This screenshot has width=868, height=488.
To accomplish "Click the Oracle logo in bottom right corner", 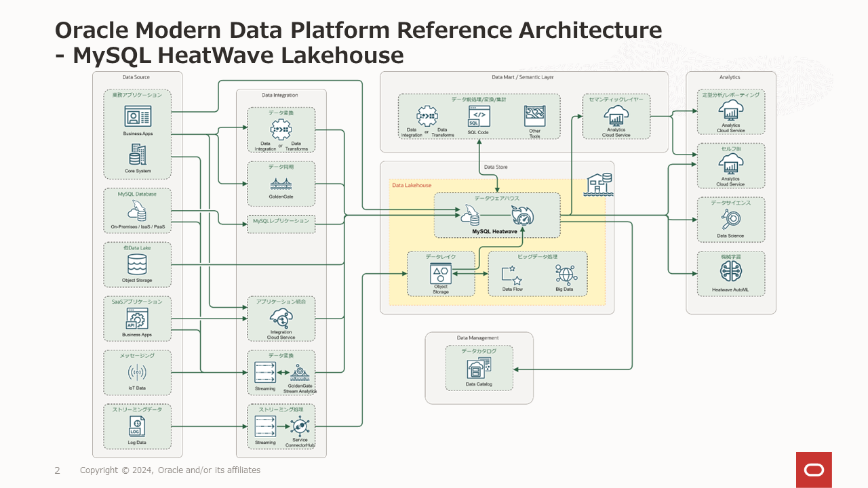I will (814, 469).
